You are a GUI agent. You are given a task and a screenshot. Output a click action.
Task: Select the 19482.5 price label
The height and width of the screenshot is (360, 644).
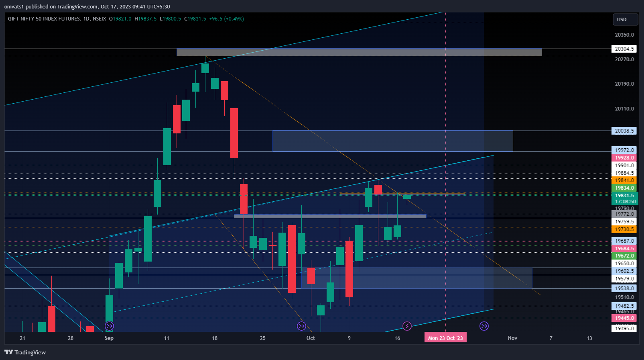point(624,306)
